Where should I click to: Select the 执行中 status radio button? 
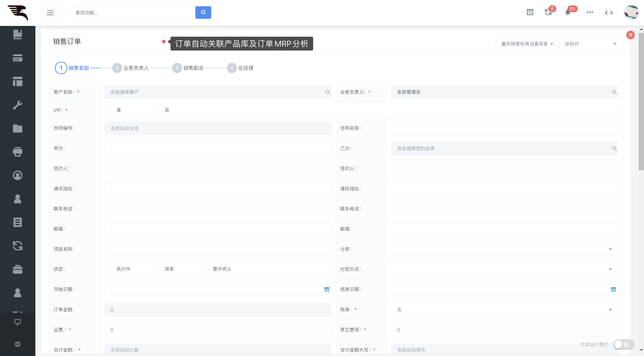[x=109, y=269]
